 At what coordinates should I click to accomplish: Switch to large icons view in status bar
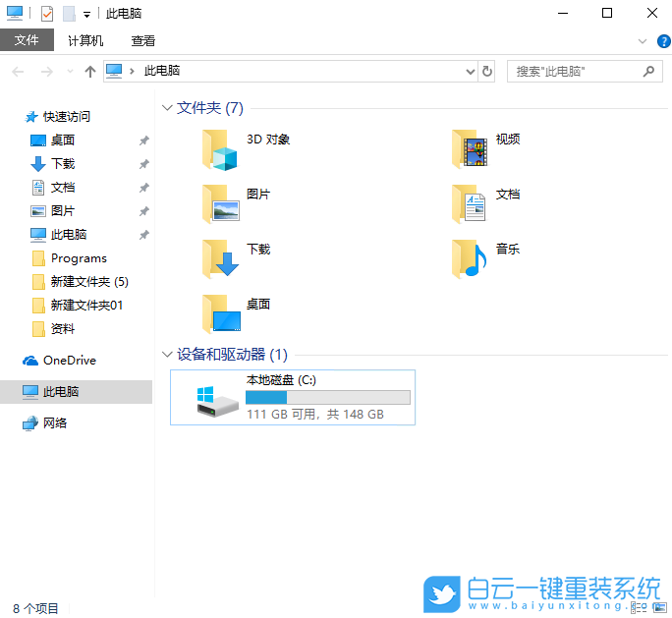(660, 607)
